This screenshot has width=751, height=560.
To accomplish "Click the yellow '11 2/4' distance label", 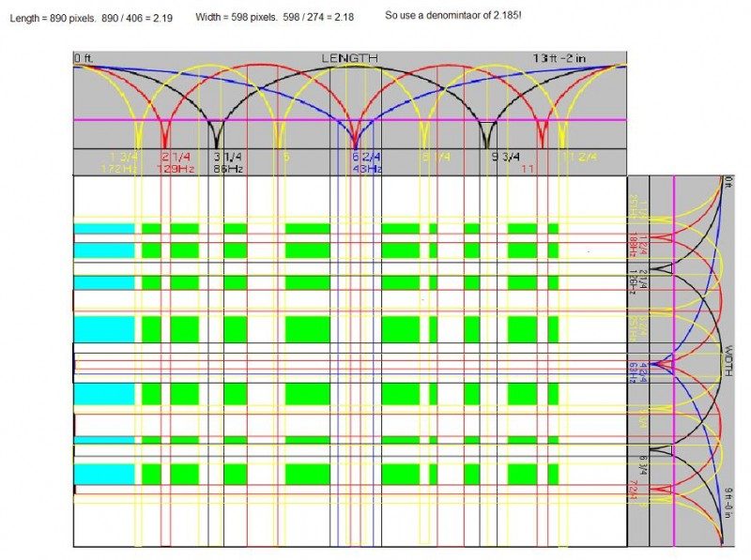I will [580, 157].
